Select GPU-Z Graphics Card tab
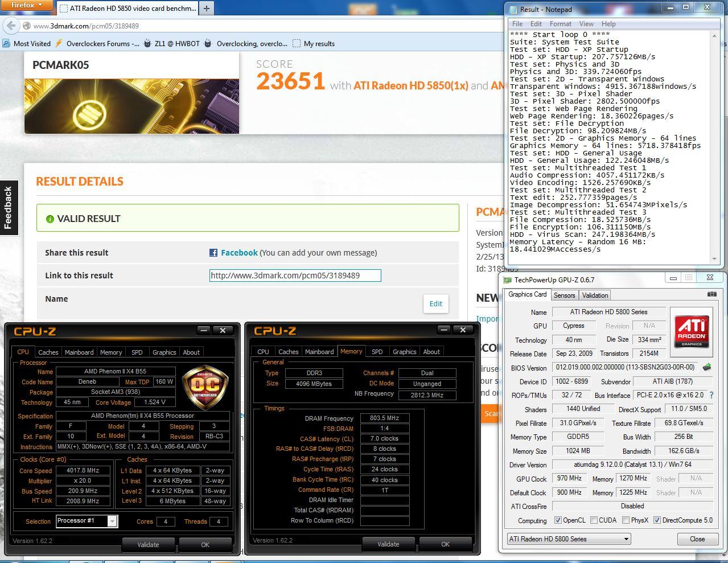 pyautogui.click(x=527, y=294)
